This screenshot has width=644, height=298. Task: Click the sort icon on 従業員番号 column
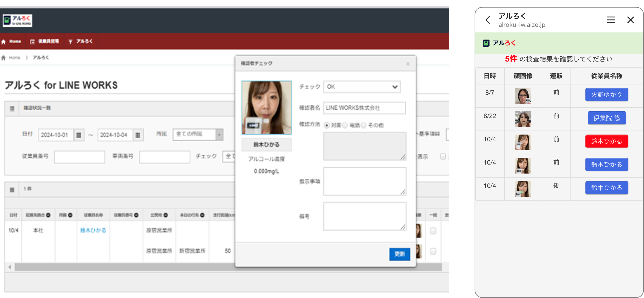tap(136, 215)
